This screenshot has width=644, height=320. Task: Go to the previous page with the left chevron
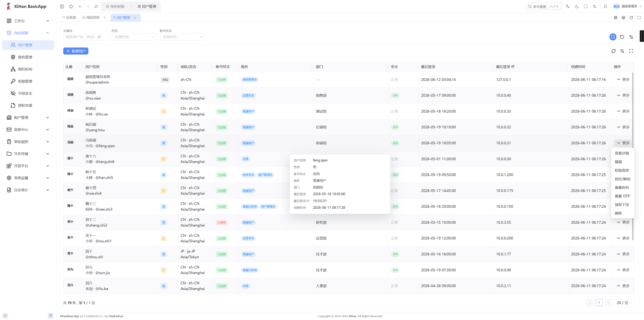click(x=590, y=303)
